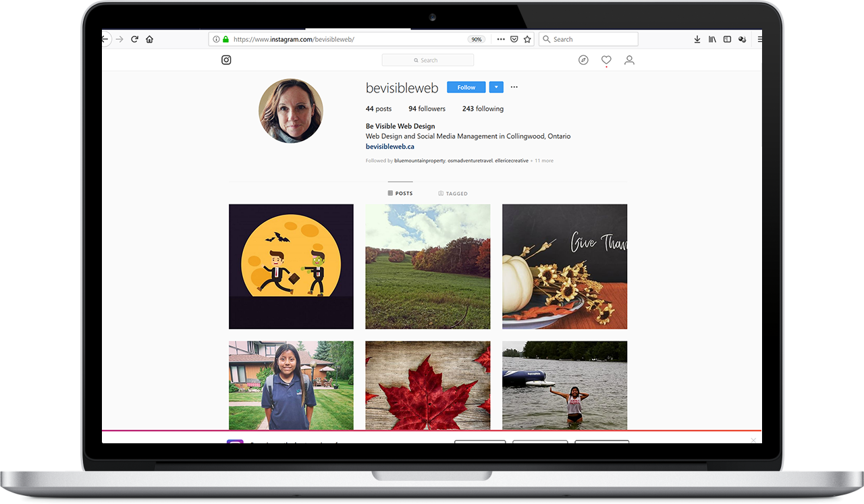
Task: Click the bevisibleweb profile picture
Action: coord(291,111)
